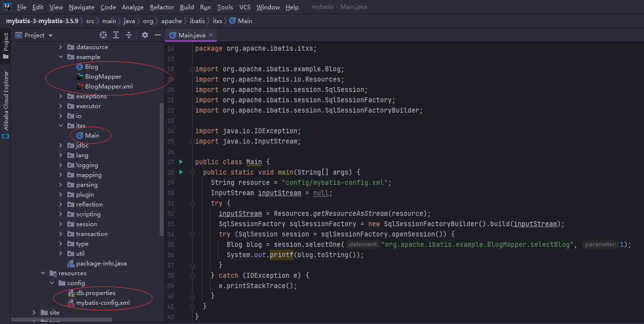644x324 pixels.
Task: Collapse the itxs package
Action: pos(61,126)
